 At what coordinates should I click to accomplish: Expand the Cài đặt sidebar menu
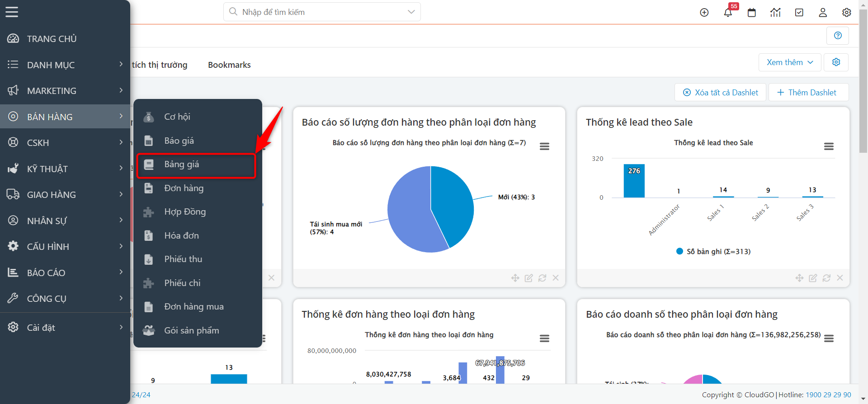(65, 327)
